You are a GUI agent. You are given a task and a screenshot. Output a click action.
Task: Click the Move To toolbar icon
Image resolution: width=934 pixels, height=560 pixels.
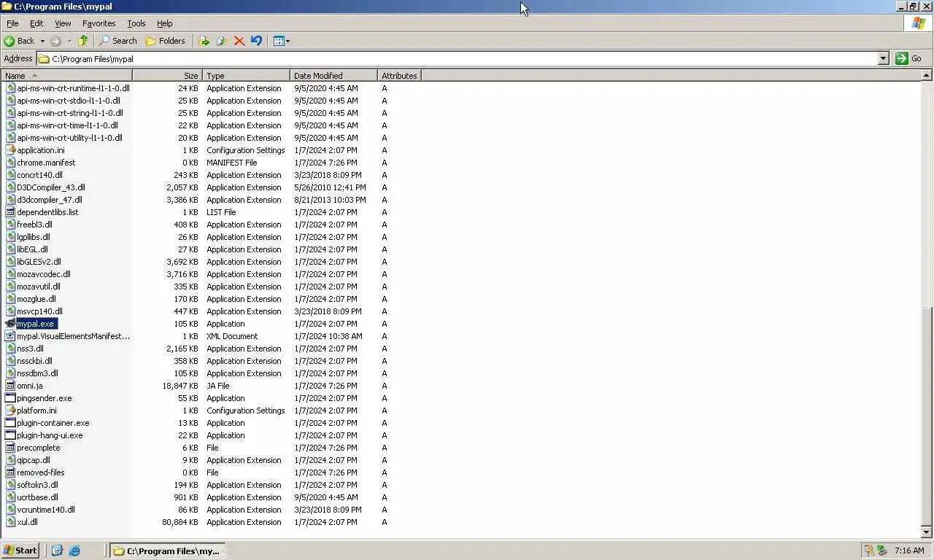point(204,41)
